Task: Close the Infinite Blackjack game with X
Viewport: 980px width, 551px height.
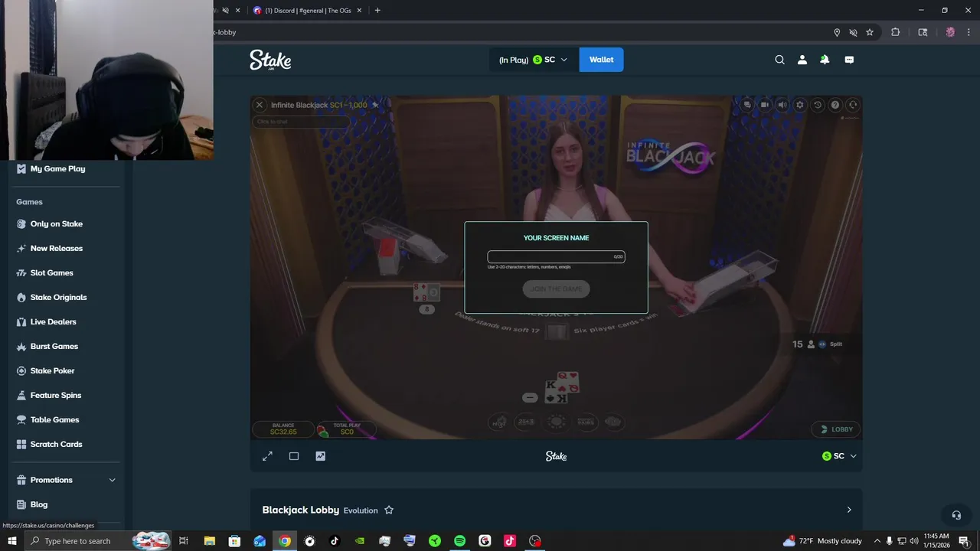Action: pyautogui.click(x=260, y=105)
